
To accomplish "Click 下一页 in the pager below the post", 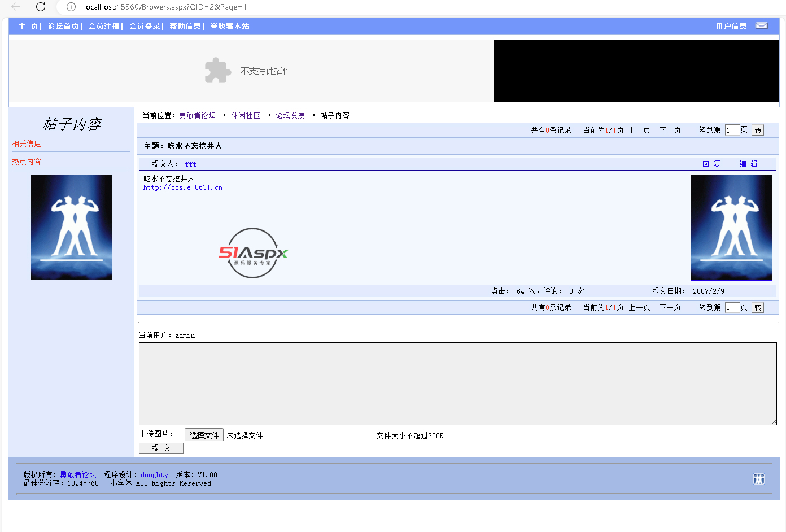I will point(670,307).
